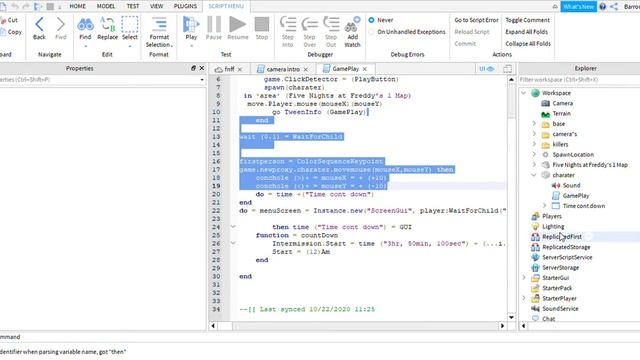The height and width of the screenshot is (360, 640).
Task: Select ReplicatedStorage in Explorer
Action: point(566,247)
